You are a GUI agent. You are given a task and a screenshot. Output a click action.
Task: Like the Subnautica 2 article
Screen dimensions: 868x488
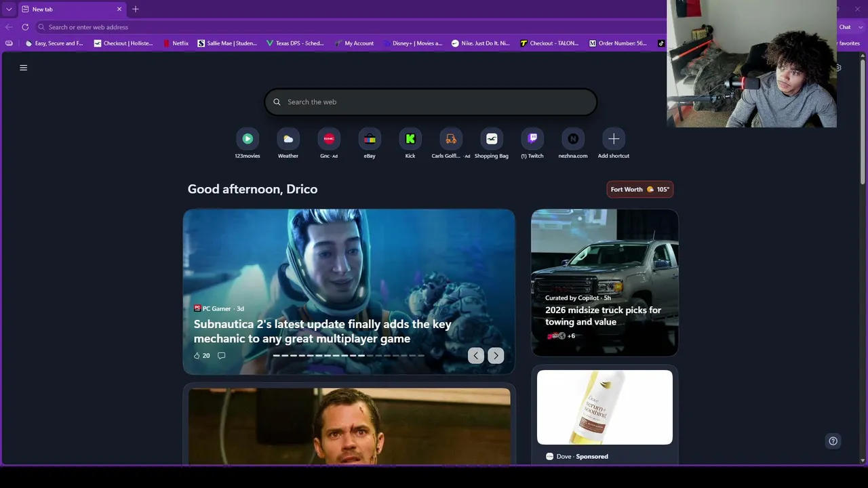[x=201, y=356]
